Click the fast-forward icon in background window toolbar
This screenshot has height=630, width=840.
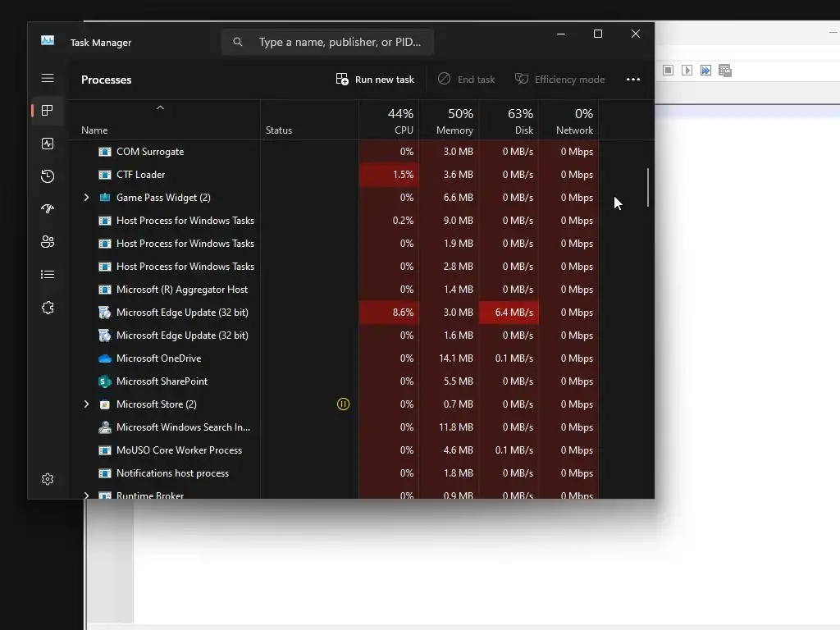[706, 71]
